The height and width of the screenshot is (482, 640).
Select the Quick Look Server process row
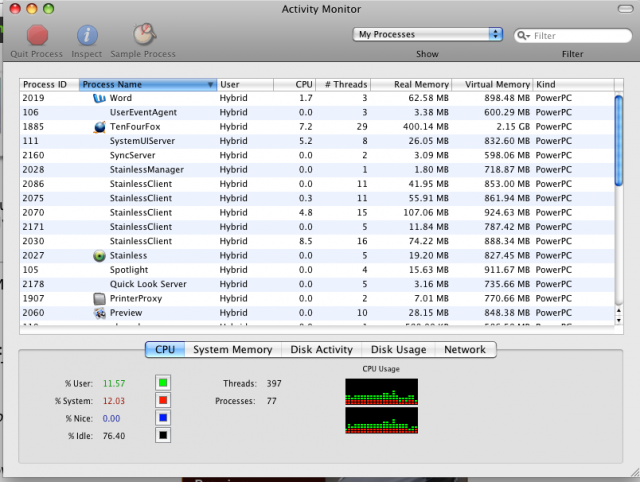[317, 284]
